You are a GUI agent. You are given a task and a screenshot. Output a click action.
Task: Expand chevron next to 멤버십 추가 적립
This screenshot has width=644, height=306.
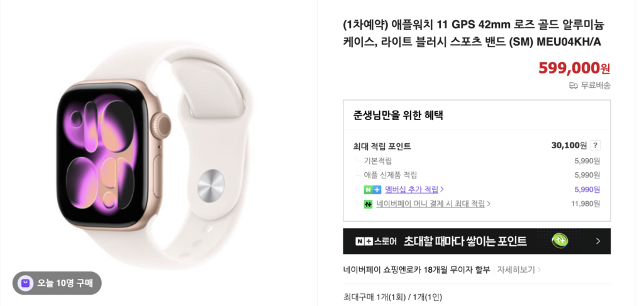442,190
